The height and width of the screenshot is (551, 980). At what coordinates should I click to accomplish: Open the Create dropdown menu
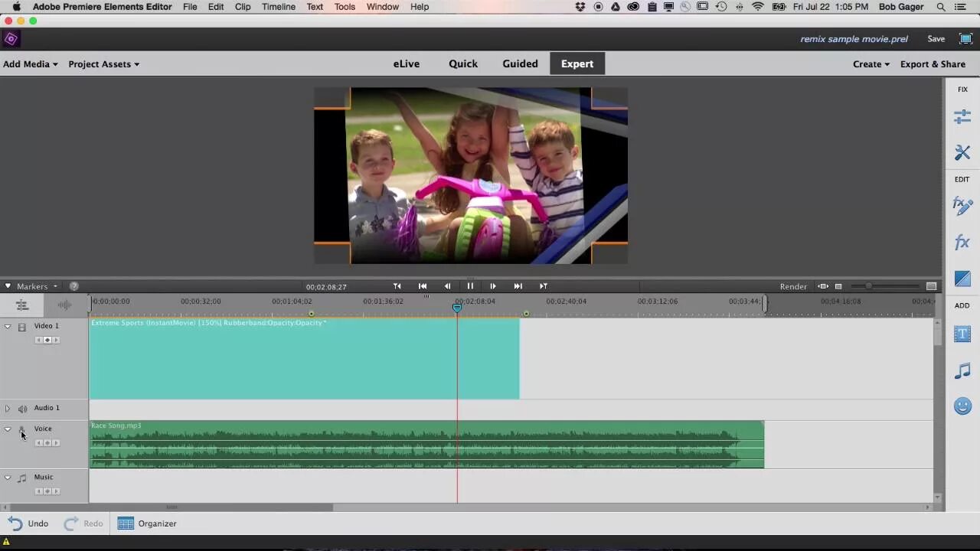click(x=871, y=64)
